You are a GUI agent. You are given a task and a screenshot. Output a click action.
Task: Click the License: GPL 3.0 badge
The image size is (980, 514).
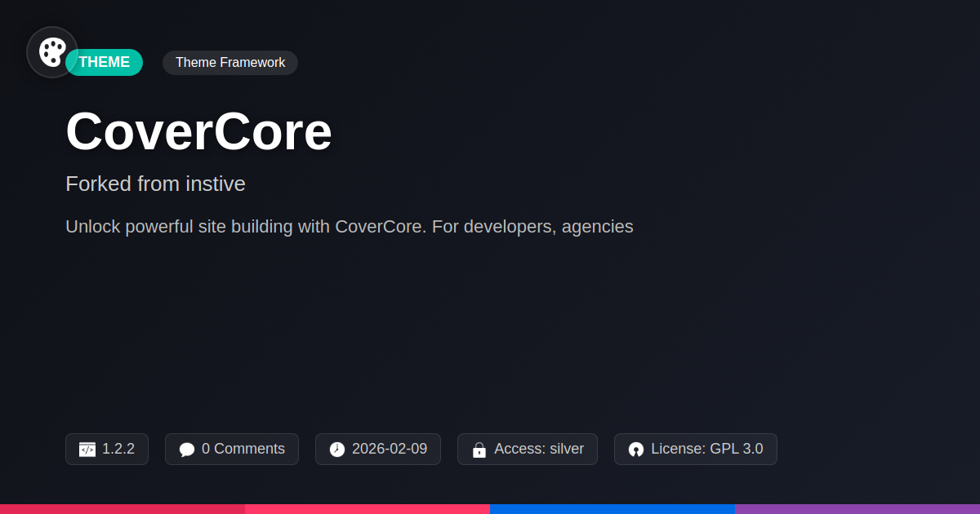click(696, 449)
